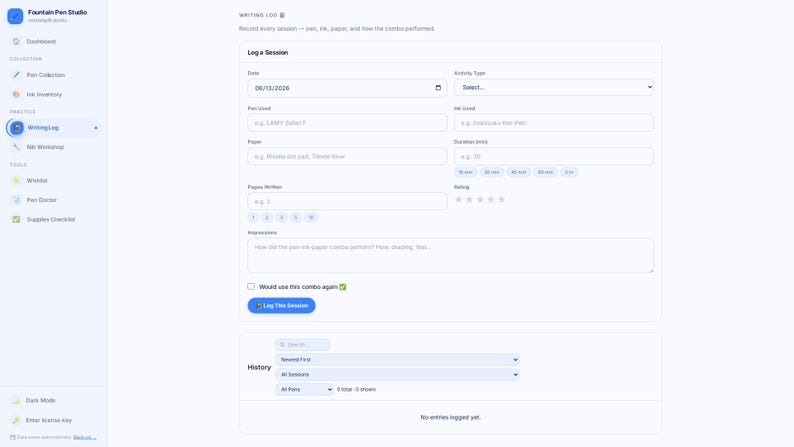Rate the session one star

click(x=459, y=199)
